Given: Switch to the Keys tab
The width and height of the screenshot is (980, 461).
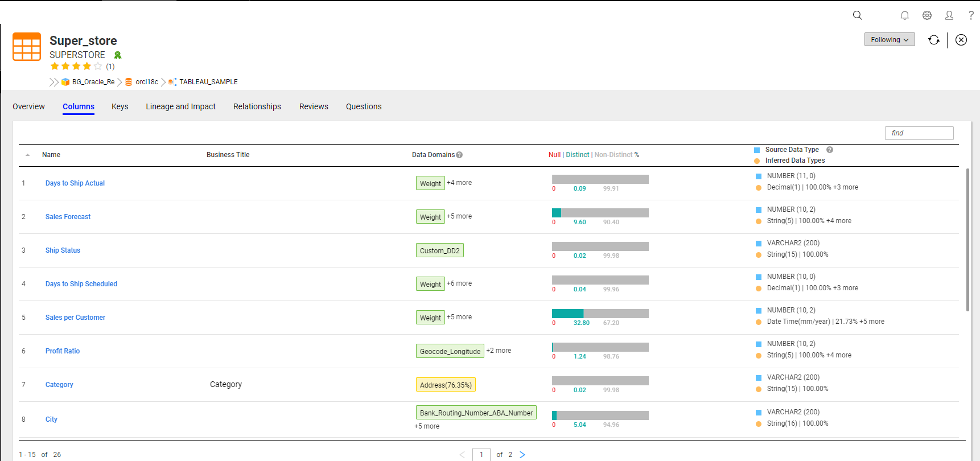Looking at the screenshot, I should [x=120, y=106].
